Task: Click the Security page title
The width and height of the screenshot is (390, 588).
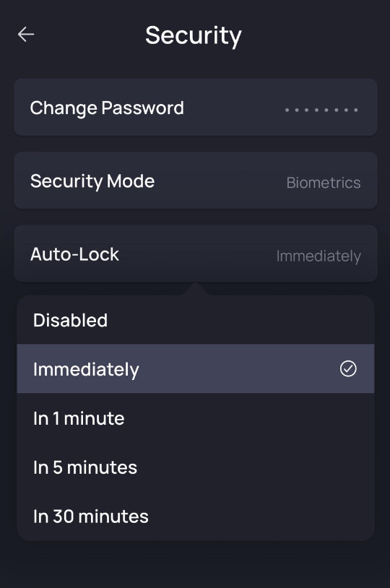Action: coord(194,35)
